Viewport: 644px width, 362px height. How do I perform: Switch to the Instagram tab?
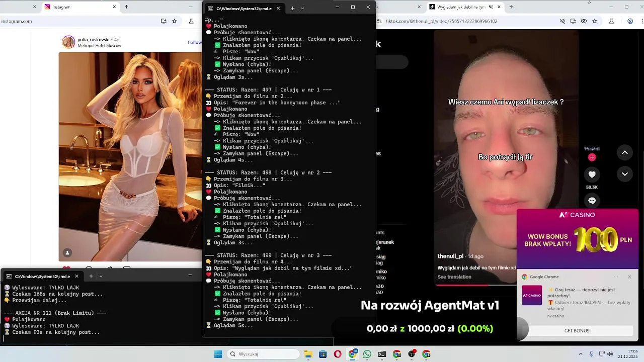pos(80,7)
